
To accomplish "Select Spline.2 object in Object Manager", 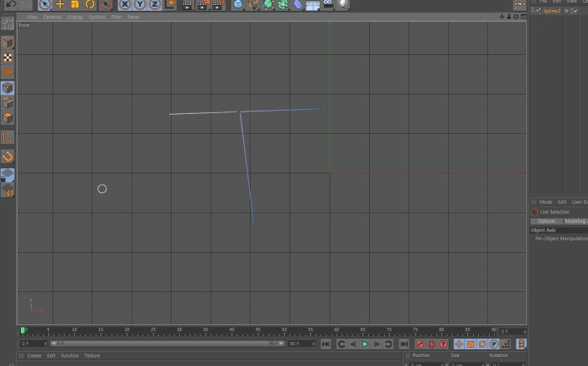I will [551, 11].
